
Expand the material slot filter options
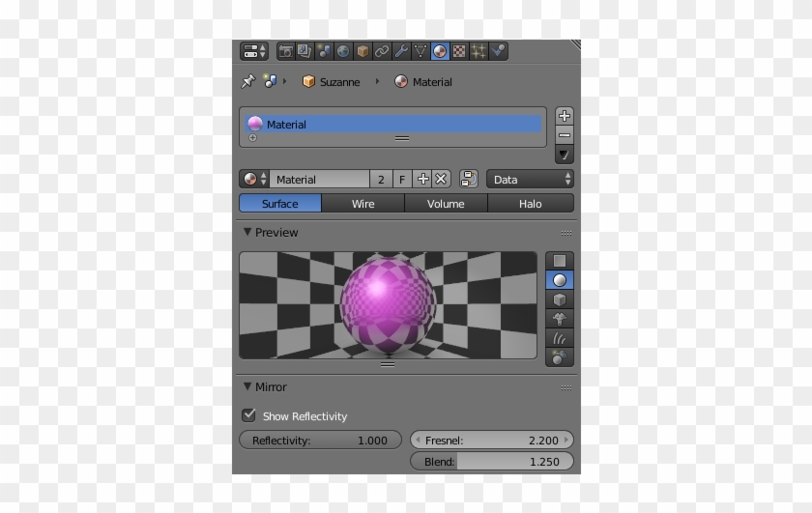click(x=252, y=138)
